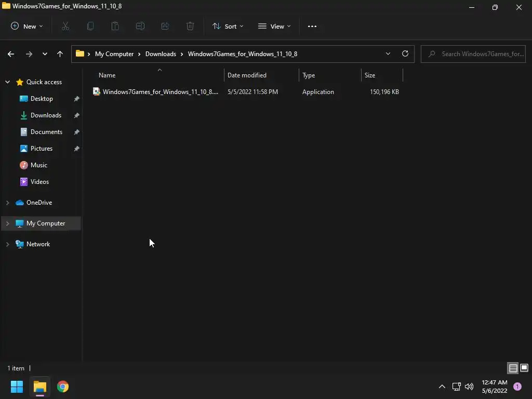Screen dimensions: 532x399
Task: Open the volume speaker tray icon
Action: [x=469, y=387]
